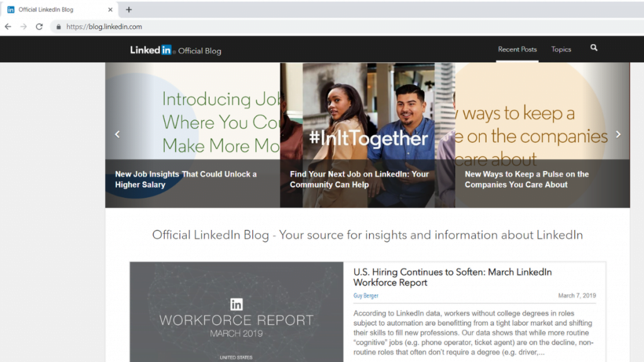Click the browser back arrow

click(8, 27)
